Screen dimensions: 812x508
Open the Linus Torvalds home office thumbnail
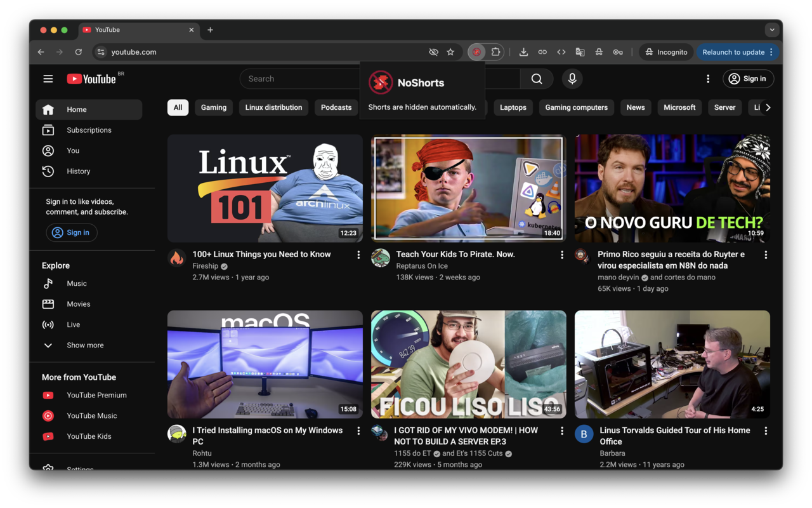pyautogui.click(x=672, y=364)
